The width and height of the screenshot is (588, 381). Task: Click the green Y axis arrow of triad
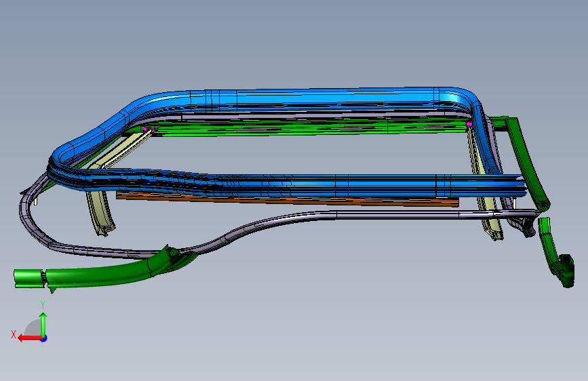coord(43,323)
